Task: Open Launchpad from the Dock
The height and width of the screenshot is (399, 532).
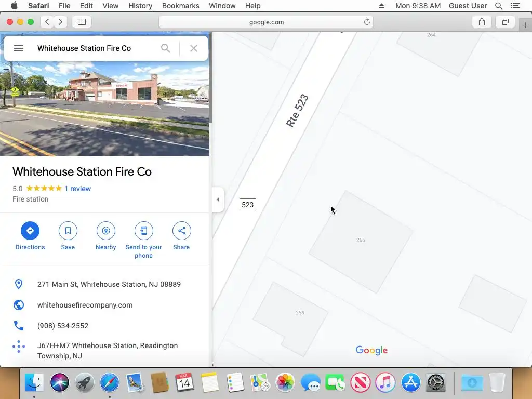Action: coord(85,382)
